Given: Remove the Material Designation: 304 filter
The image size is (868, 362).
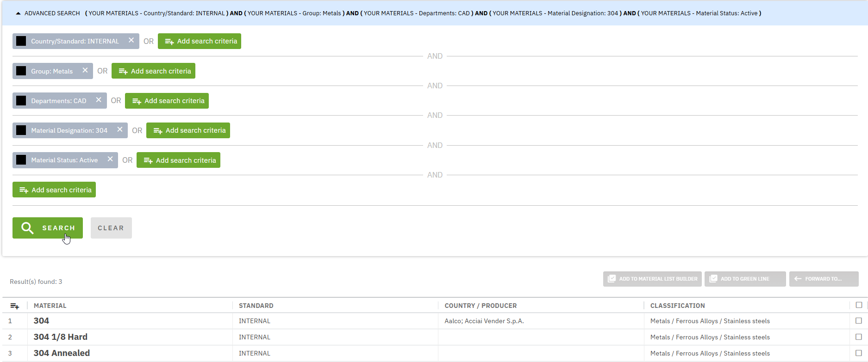Looking at the screenshot, I should click(x=120, y=130).
